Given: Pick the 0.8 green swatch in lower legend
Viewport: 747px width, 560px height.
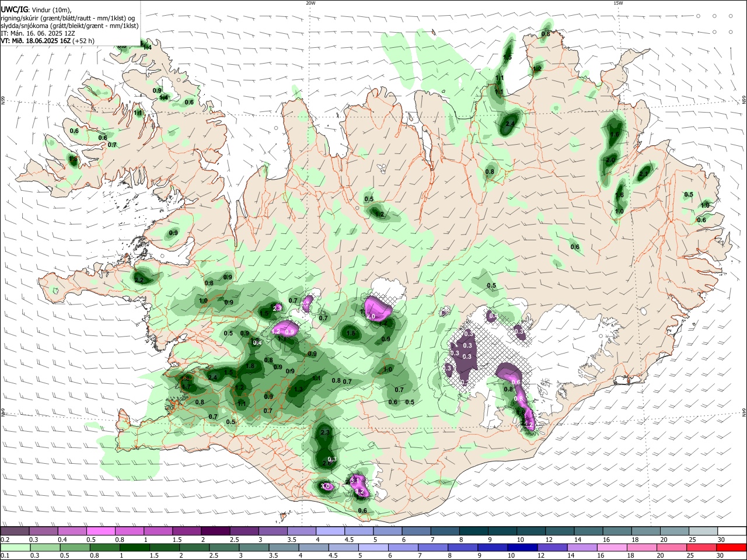Looking at the screenshot, I should tap(104, 547).
